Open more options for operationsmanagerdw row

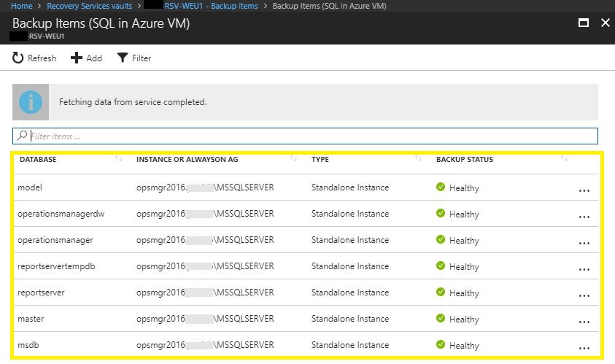(x=584, y=217)
